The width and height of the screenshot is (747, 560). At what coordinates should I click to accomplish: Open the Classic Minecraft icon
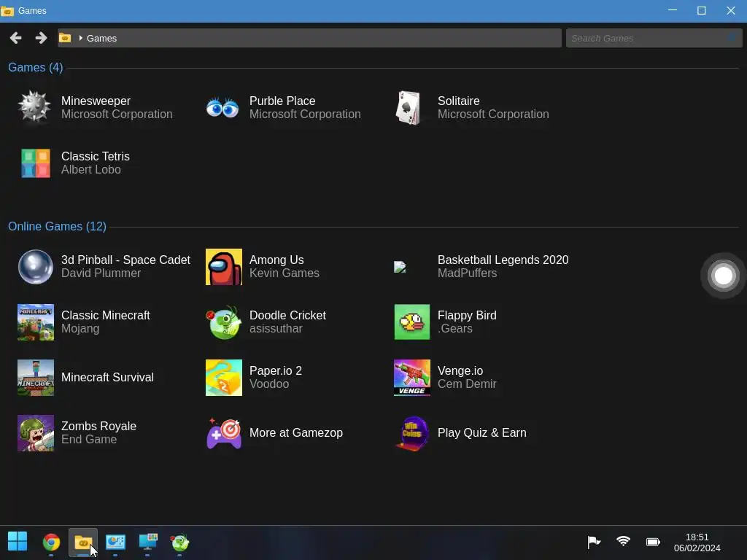(36, 322)
